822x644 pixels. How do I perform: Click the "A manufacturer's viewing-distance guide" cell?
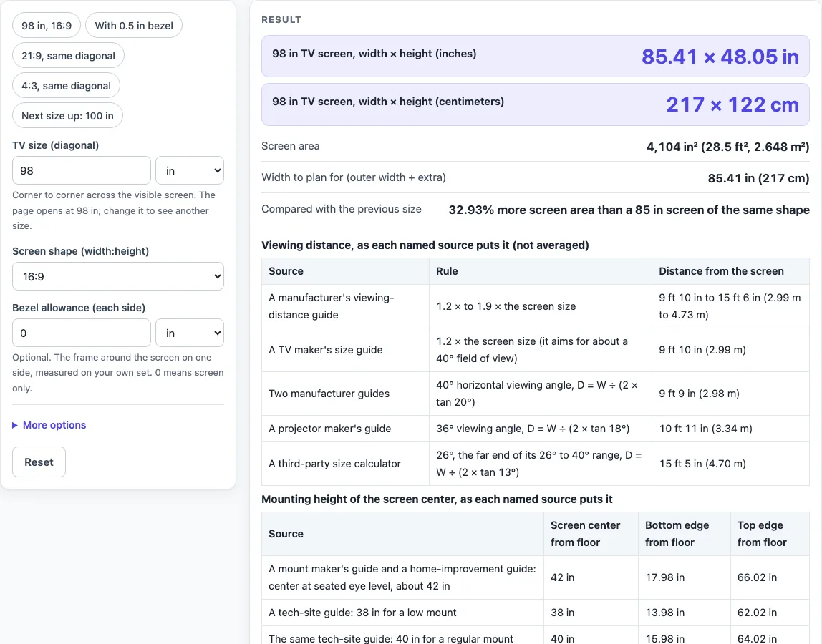point(345,306)
